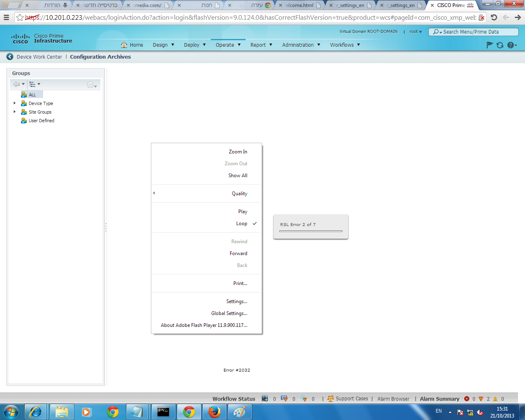
Task: Open Windows Start button
Action: [11, 411]
